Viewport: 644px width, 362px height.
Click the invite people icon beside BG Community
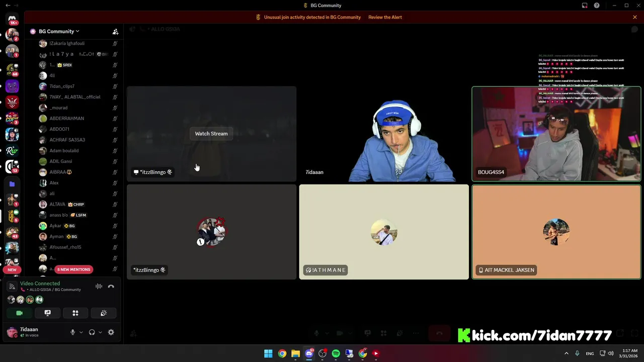pyautogui.click(x=115, y=32)
